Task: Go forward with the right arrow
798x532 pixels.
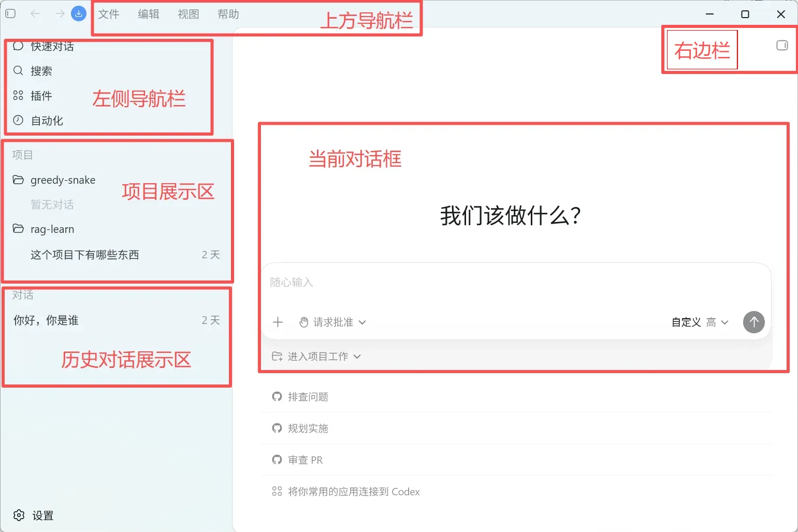Action: (x=60, y=14)
